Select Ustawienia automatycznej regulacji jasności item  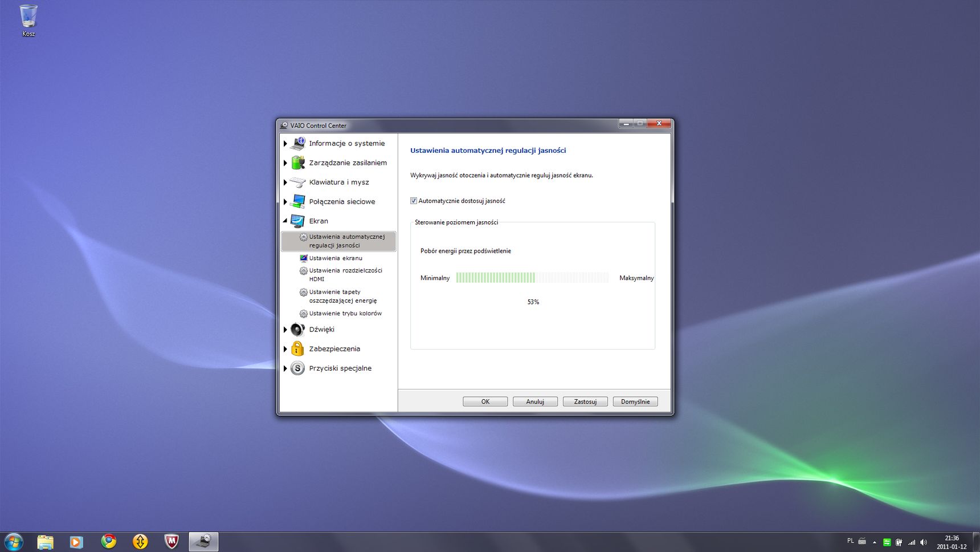click(338, 241)
